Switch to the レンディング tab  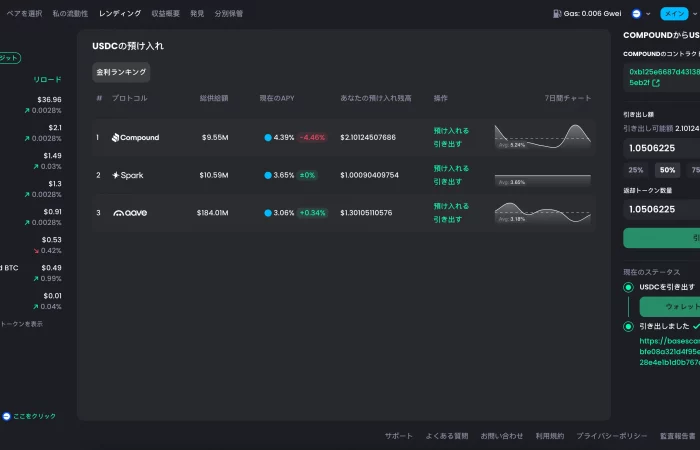[120, 14]
